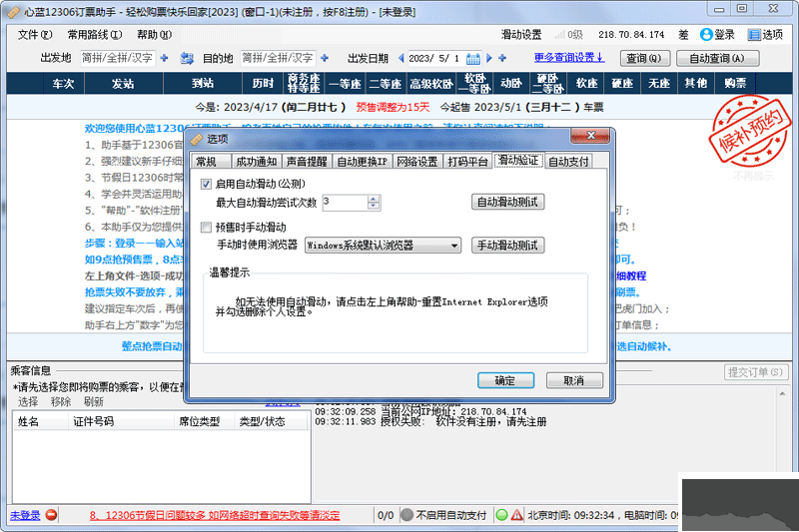Click the red stop icon in the status bar
Screen dimensions: 799x532
point(52,515)
